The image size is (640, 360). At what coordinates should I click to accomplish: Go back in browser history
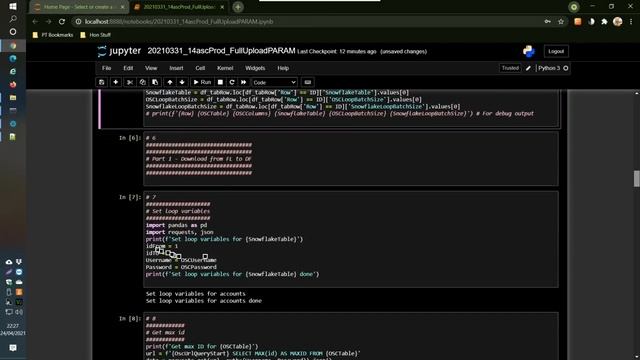[x=36, y=22]
